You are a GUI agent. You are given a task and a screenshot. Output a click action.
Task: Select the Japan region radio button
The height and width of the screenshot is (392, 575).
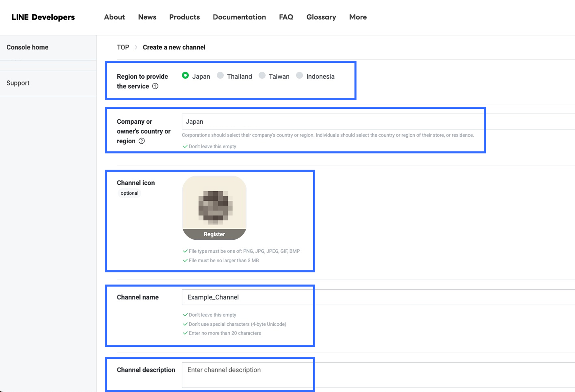pos(185,76)
